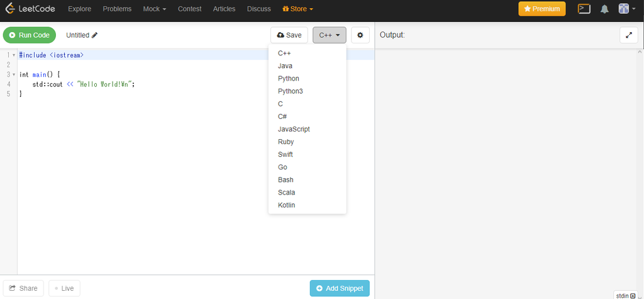The height and width of the screenshot is (299, 644).
Task: Click the Premium button
Action: 541,9
